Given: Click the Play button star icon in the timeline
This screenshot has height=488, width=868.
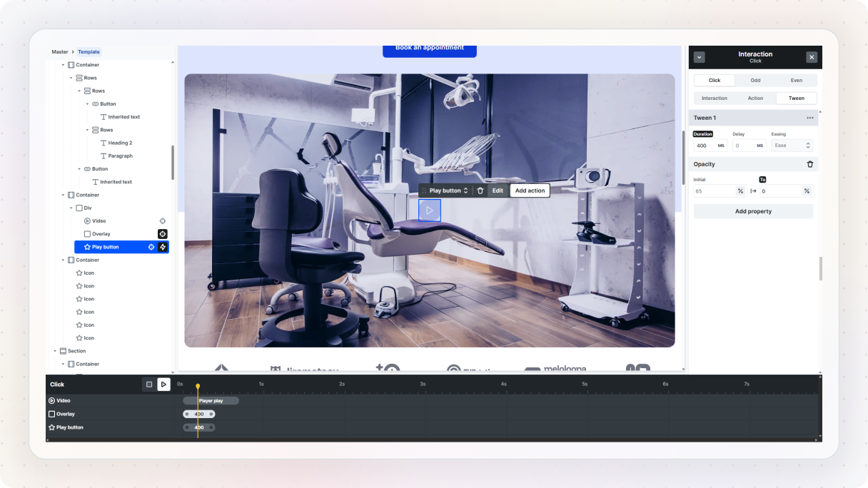Looking at the screenshot, I should [x=51, y=427].
